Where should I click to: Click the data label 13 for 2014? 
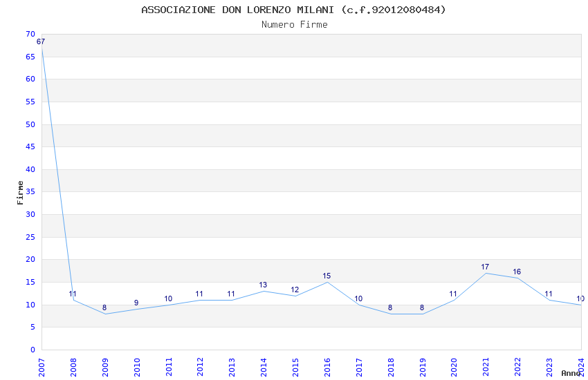(263, 285)
